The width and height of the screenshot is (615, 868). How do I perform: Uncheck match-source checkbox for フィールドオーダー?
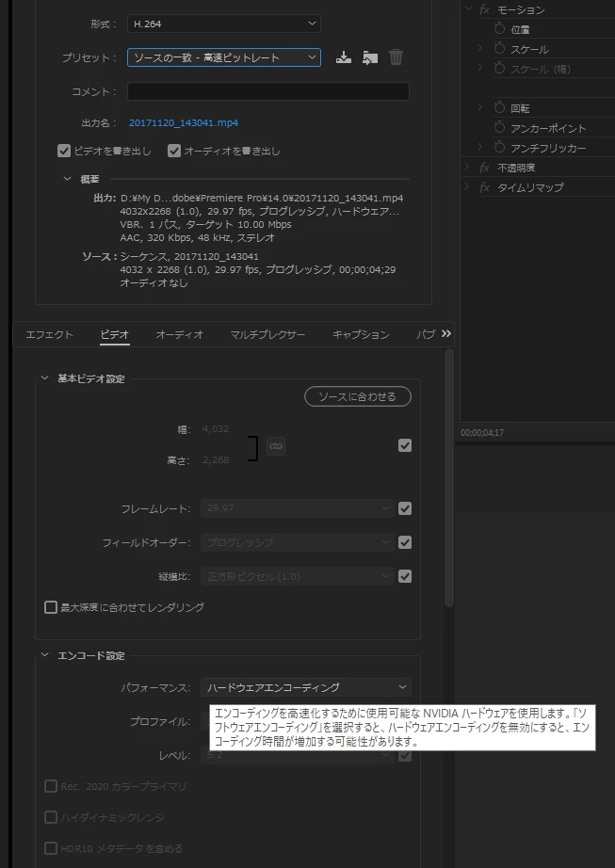pos(405,542)
